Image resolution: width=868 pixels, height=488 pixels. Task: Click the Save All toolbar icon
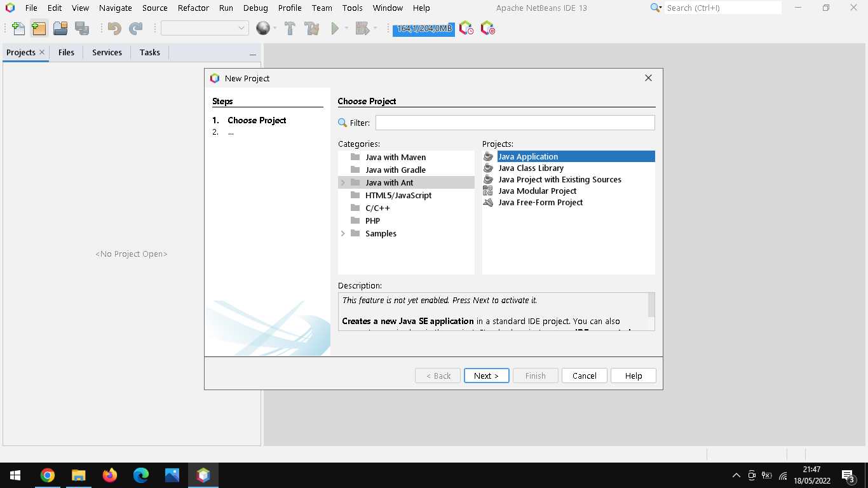tap(81, 28)
